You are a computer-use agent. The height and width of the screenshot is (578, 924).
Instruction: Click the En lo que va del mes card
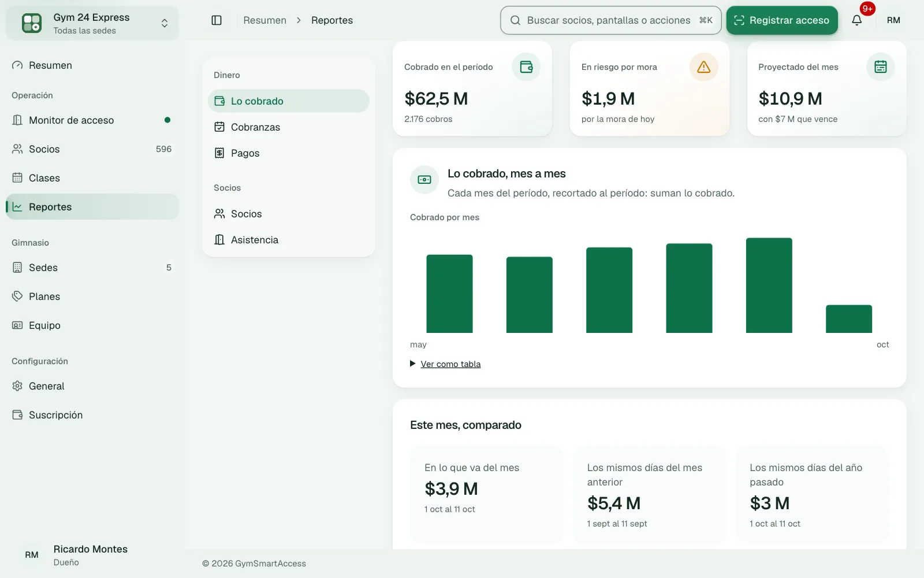coord(487,495)
